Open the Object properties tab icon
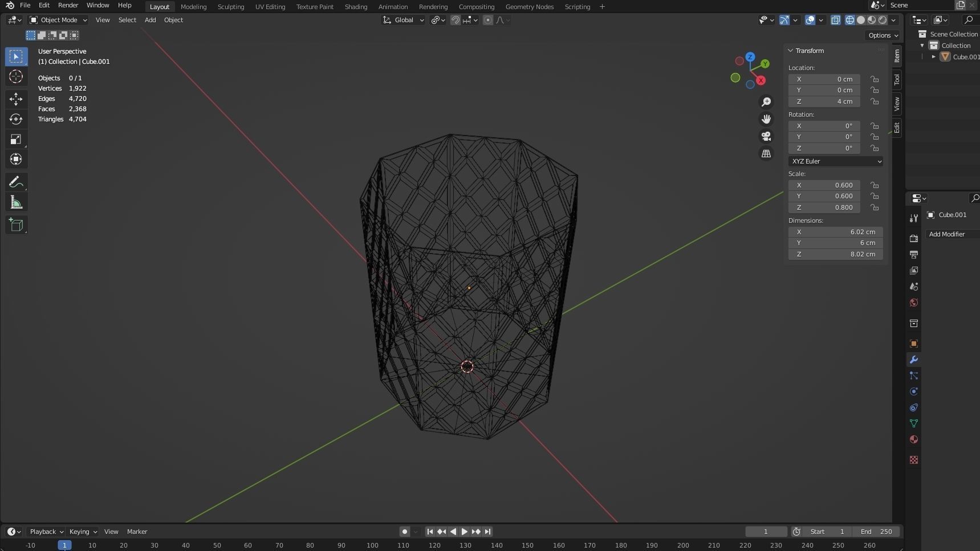 pos(914,344)
